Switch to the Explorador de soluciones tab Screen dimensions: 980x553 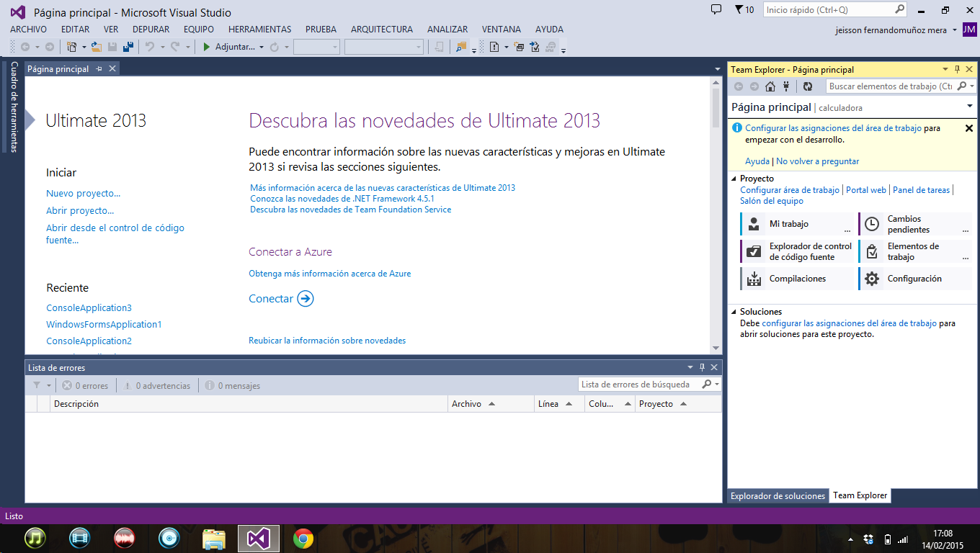(x=778, y=495)
